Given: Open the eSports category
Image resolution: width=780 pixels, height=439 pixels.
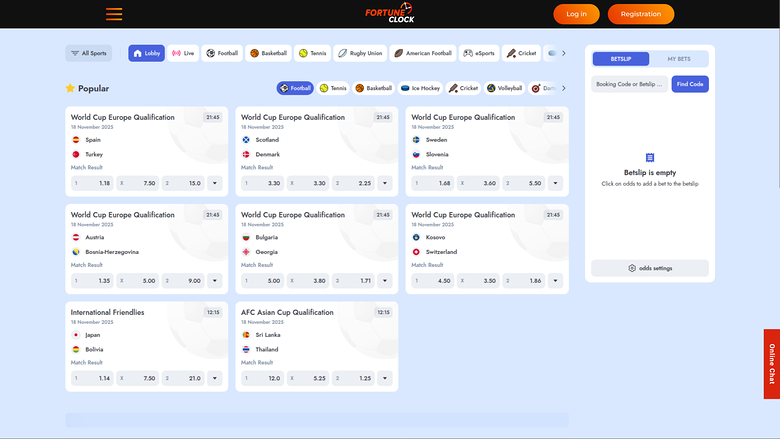Looking at the screenshot, I should 479,53.
